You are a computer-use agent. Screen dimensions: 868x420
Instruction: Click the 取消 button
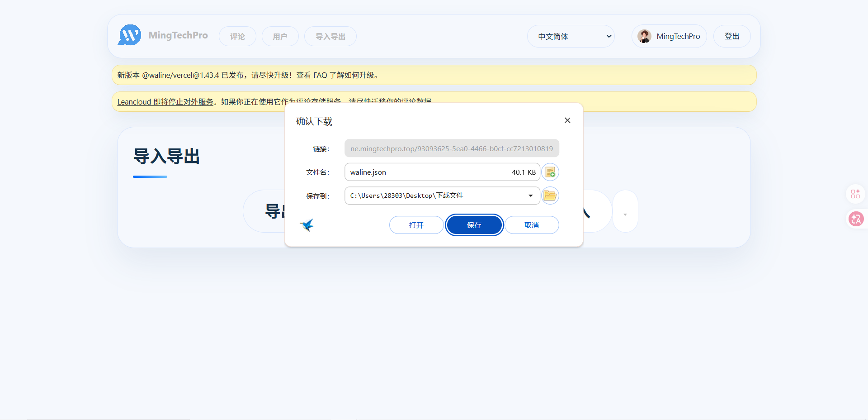pyautogui.click(x=532, y=225)
